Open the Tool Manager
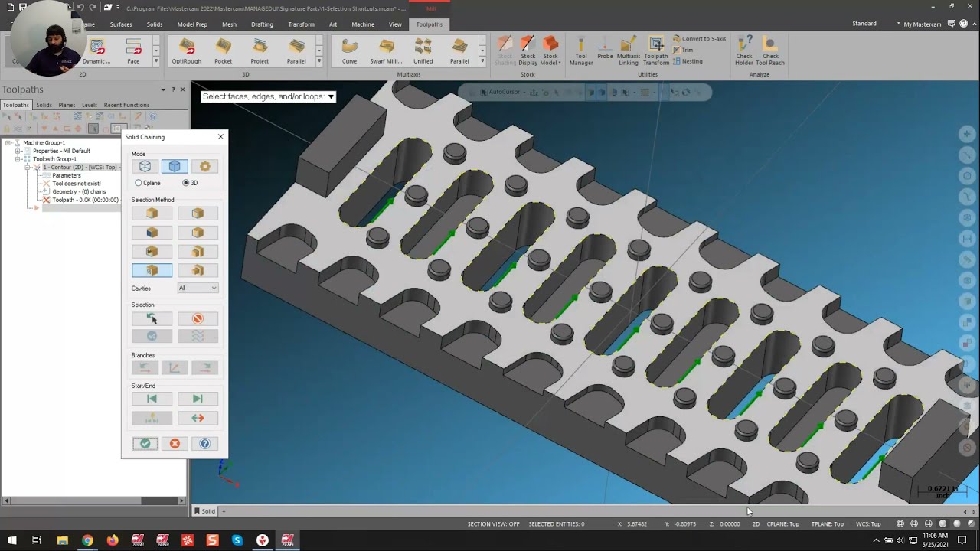Image resolution: width=980 pixels, height=551 pixels. tap(581, 51)
